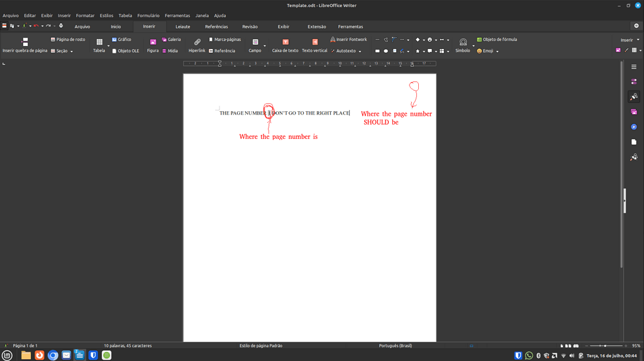Click the zoom slider handle
Screen dimensions: 644x361
pyautogui.click(x=606, y=346)
